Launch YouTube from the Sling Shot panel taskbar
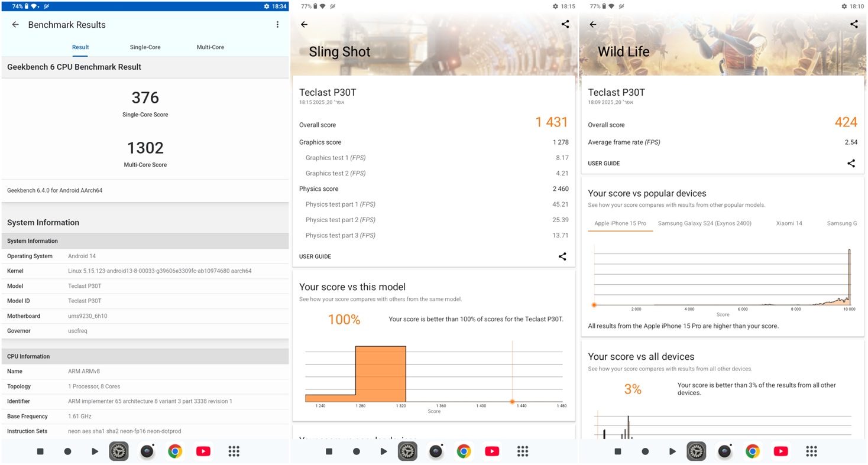868x465 pixels. (x=492, y=451)
